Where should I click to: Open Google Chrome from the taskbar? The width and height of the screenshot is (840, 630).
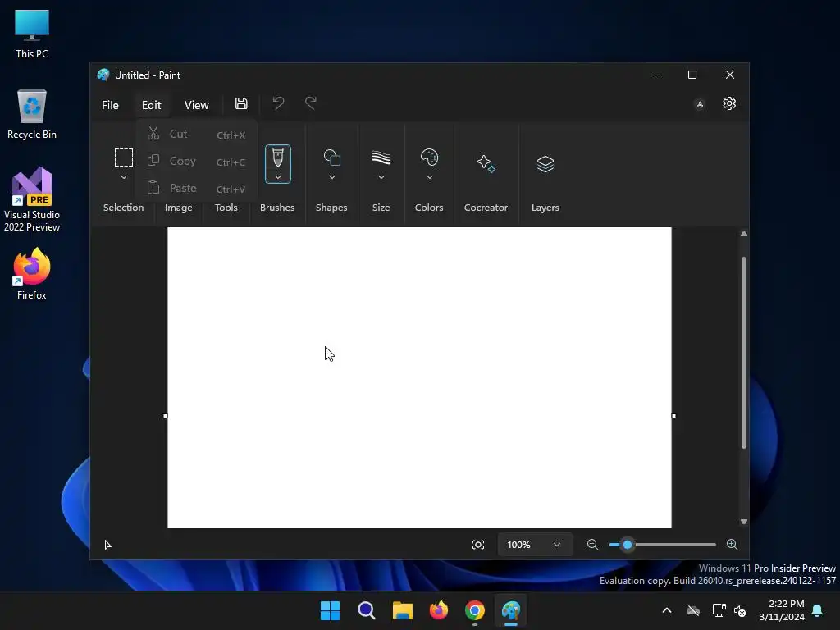[x=475, y=610]
